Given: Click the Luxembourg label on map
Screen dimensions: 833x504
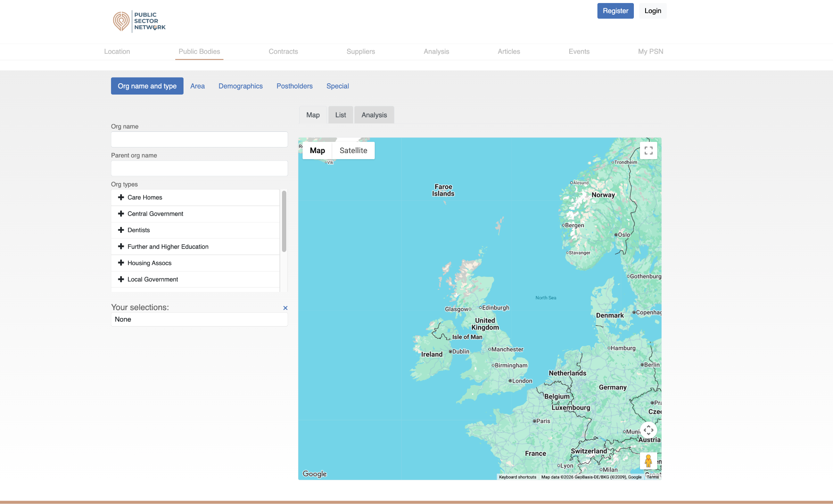Looking at the screenshot, I should coord(571,408).
